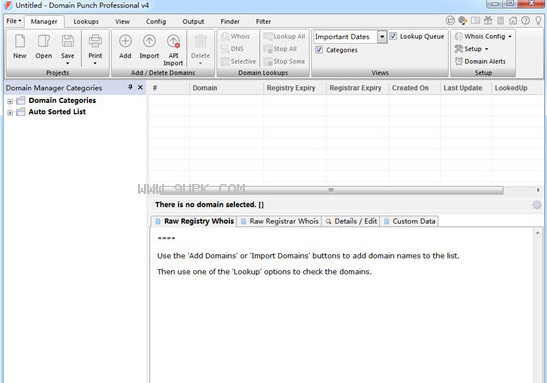The height and width of the screenshot is (383, 547).
Task: Switch to the View ribbon tab
Action: coord(122,22)
